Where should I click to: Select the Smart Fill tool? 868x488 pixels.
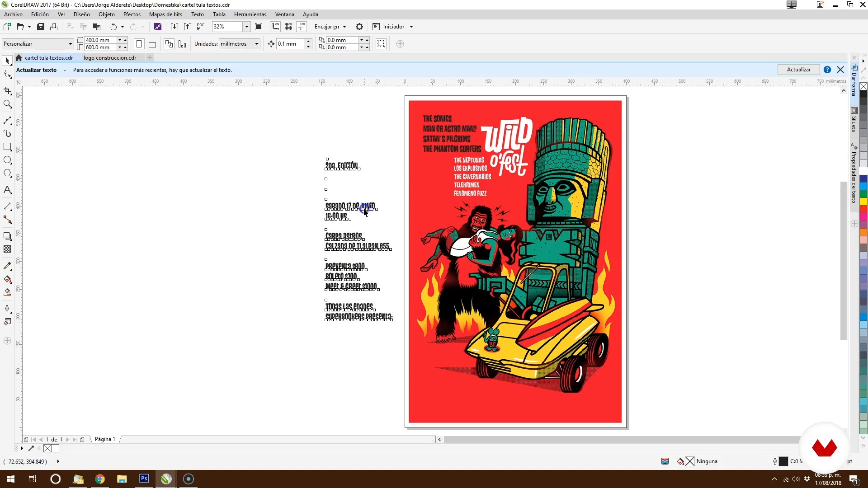click(7, 292)
